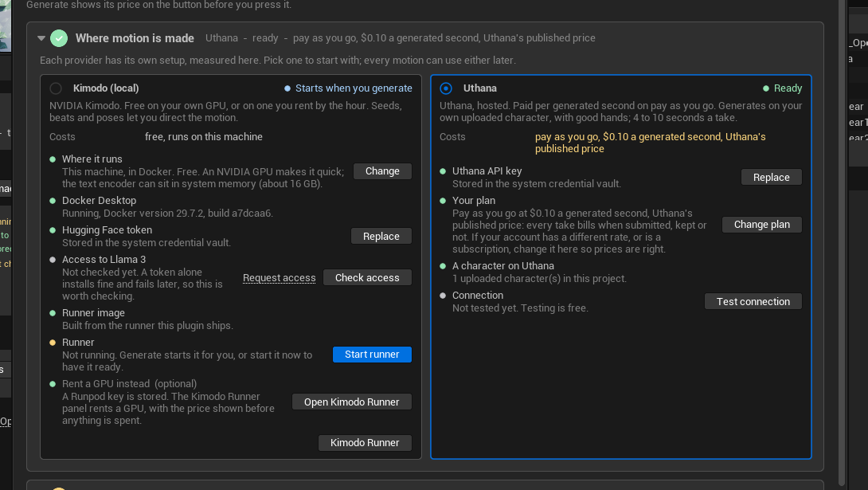Select the Uthana provider radio button
868x490 pixels.
[x=446, y=88]
